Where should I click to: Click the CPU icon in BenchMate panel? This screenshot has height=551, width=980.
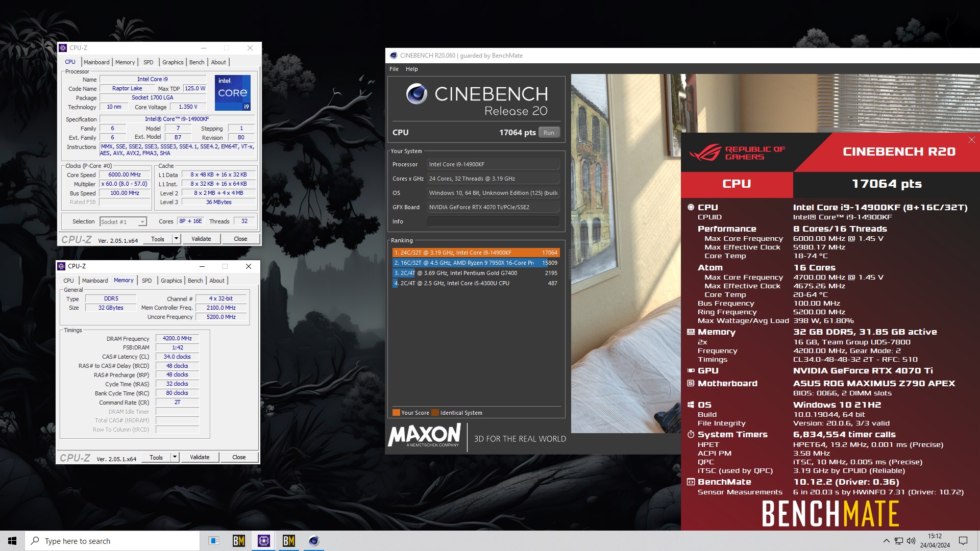pos(691,207)
